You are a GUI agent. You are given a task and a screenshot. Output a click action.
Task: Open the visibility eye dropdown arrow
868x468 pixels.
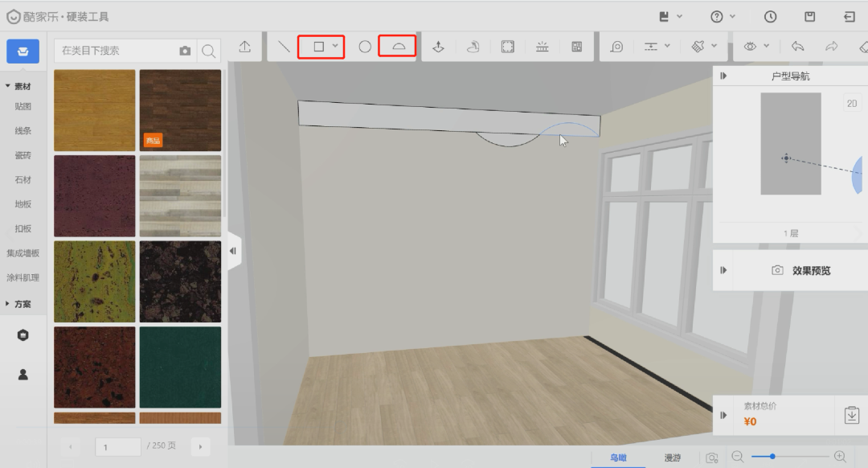pyautogui.click(x=767, y=46)
